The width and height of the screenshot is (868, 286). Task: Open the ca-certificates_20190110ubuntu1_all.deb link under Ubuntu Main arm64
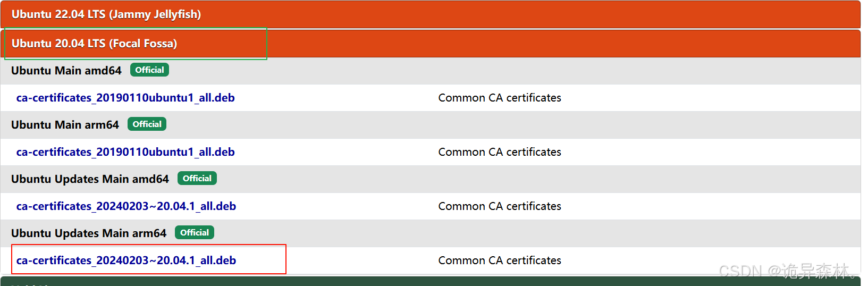click(125, 152)
